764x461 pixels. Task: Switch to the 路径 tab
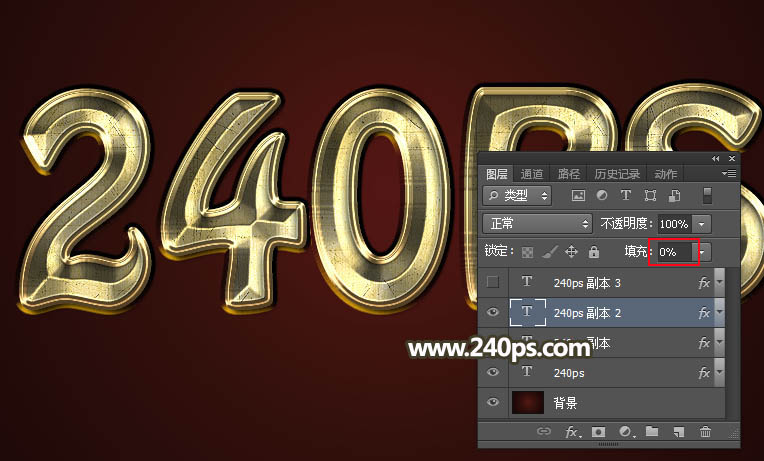(569, 174)
